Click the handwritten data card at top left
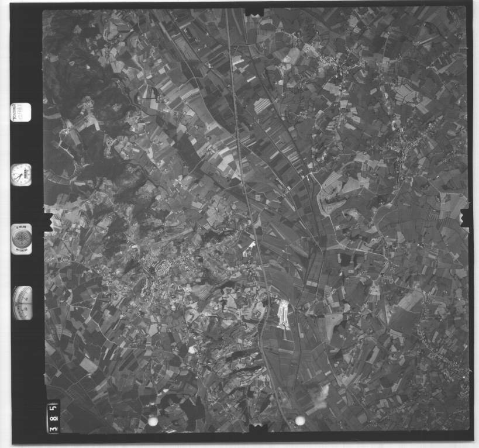This screenshot has height=448, width=479. [21, 112]
